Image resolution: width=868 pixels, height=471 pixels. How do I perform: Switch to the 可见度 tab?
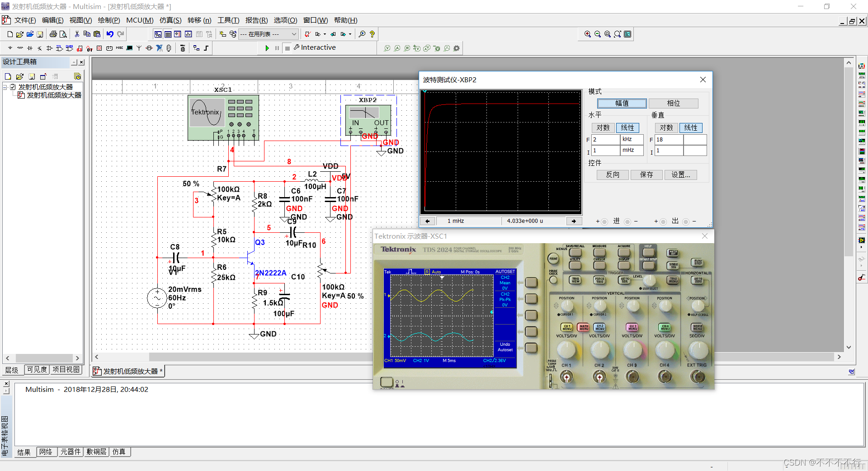pos(37,370)
